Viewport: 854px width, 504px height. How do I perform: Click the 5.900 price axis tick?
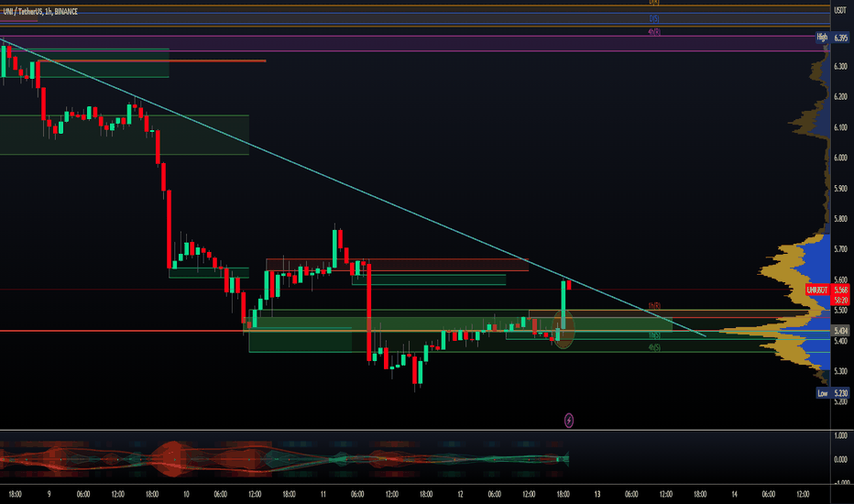point(840,189)
